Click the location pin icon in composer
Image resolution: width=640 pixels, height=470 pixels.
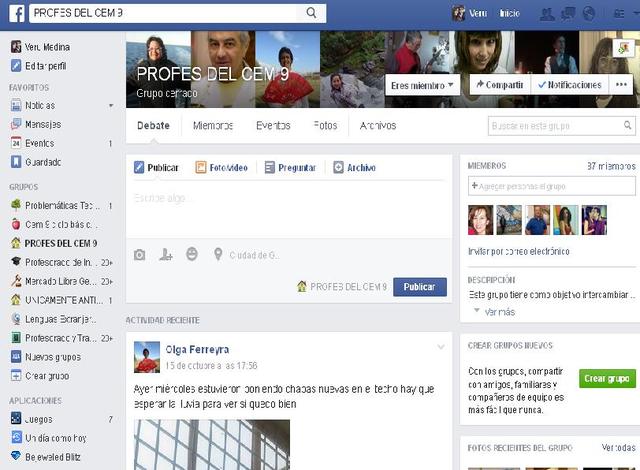(218, 255)
